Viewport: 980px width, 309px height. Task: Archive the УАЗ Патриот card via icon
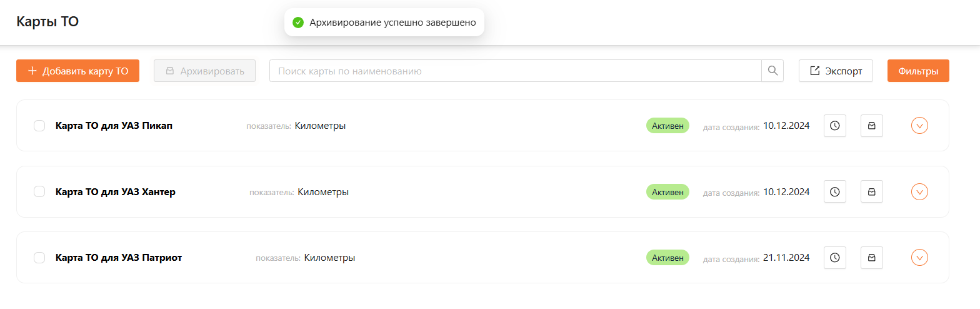pyautogui.click(x=871, y=258)
